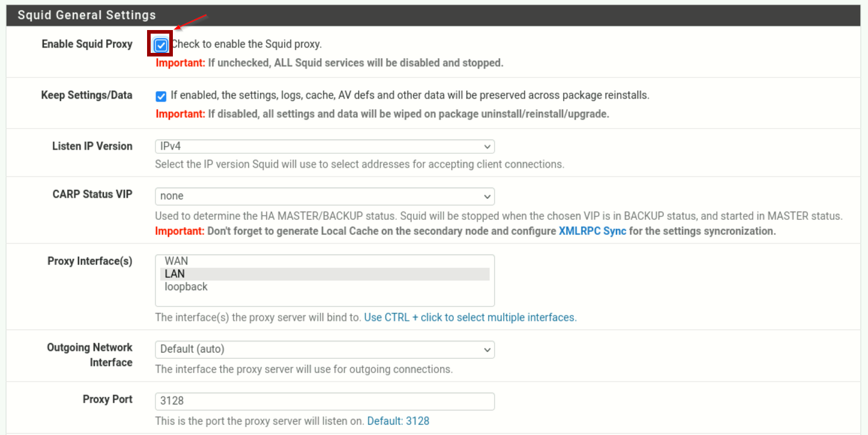The image size is (868, 435).
Task: Click the 'Default: 3128' hint text
Action: pos(398,421)
